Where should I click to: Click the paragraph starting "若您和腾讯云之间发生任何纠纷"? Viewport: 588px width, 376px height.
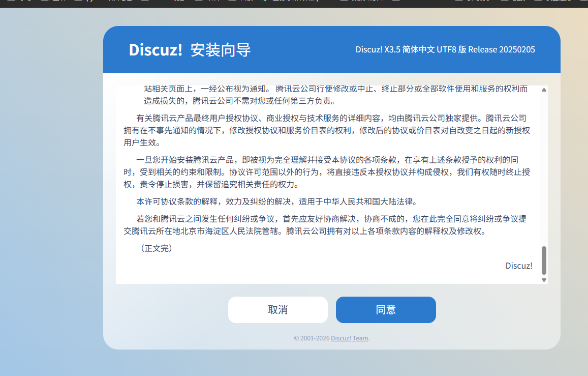[x=325, y=225]
